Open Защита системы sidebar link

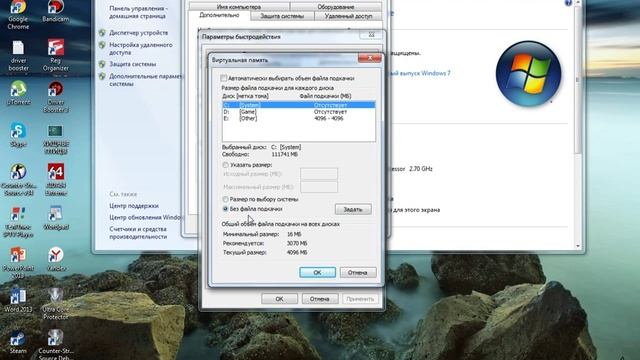(133, 64)
